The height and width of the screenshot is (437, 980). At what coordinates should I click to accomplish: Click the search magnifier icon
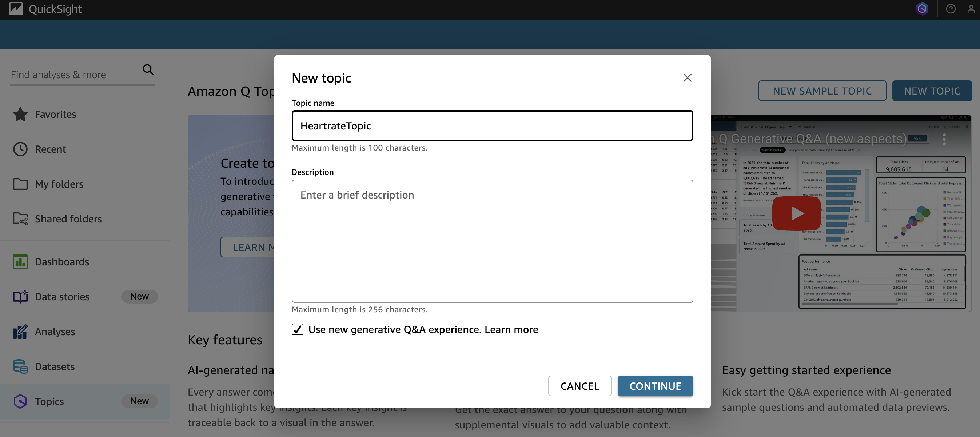tap(148, 69)
